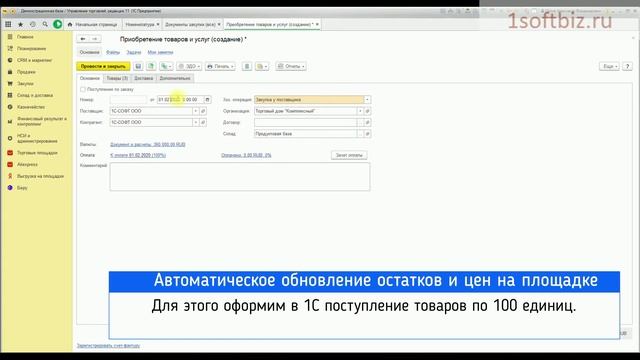Post the document icon button
This screenshot has height=360, width=640.
pos(151,66)
